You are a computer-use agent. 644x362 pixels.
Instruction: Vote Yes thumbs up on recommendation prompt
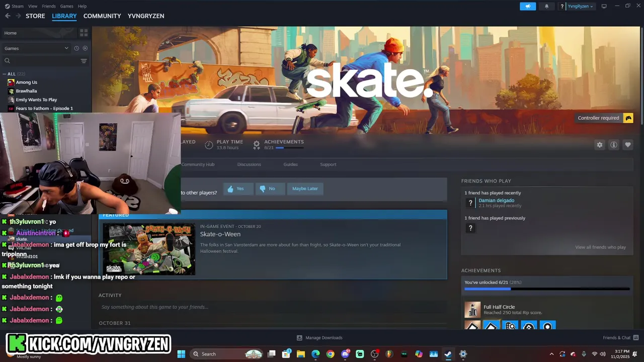(238, 189)
